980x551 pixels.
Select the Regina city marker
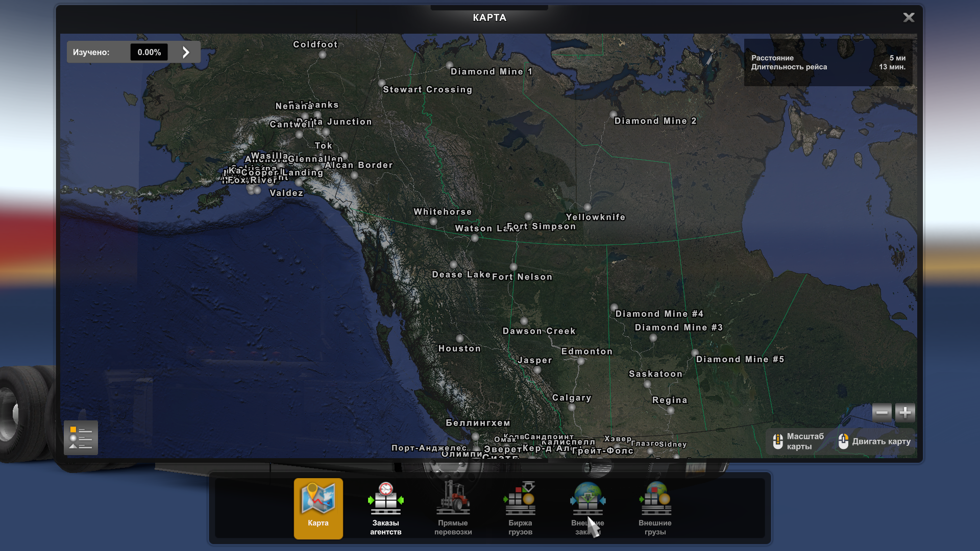671,410
